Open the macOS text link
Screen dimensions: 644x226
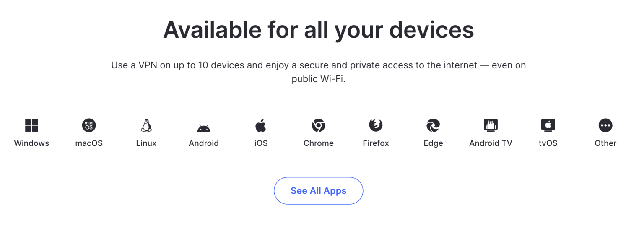89,143
